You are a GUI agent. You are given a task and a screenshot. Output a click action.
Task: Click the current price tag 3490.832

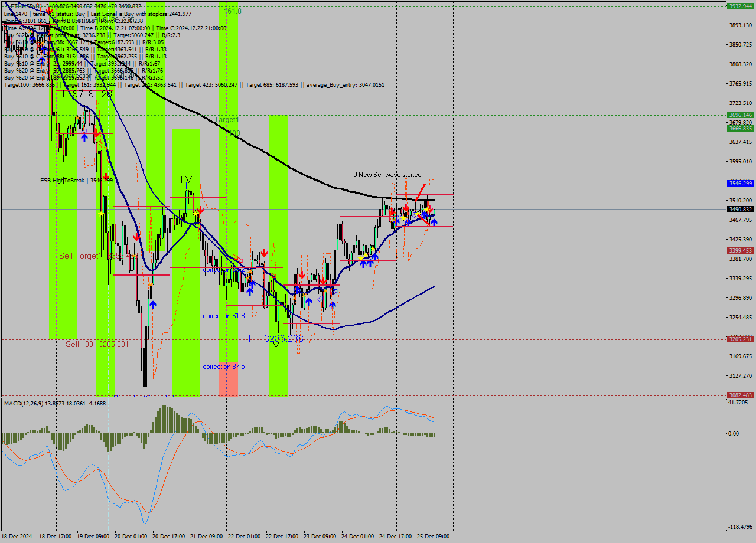pyautogui.click(x=741, y=209)
